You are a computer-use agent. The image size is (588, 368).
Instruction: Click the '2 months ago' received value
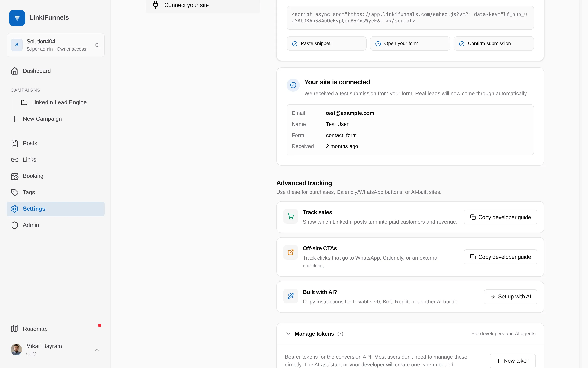click(342, 146)
